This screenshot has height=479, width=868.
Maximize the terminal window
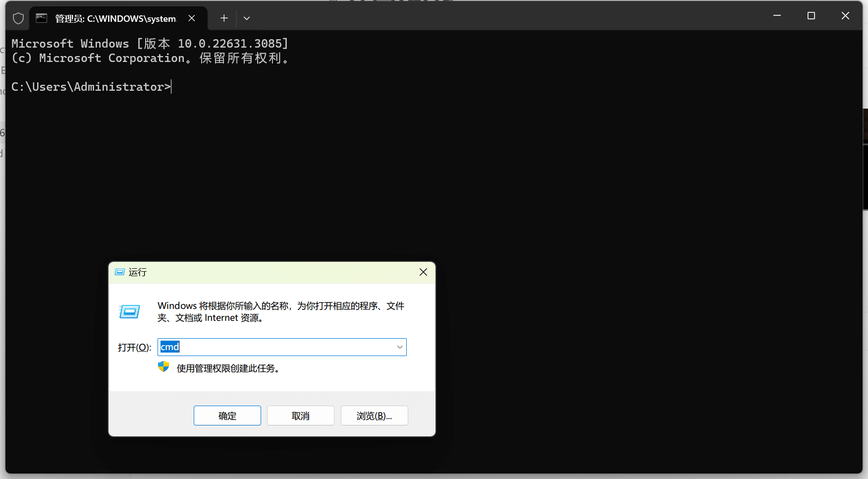pos(811,16)
